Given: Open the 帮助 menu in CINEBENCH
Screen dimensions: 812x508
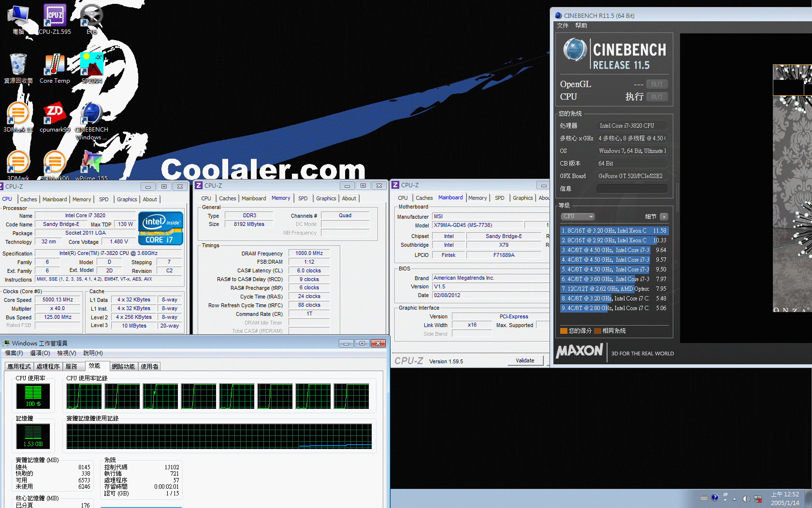Looking at the screenshot, I should (581, 26).
